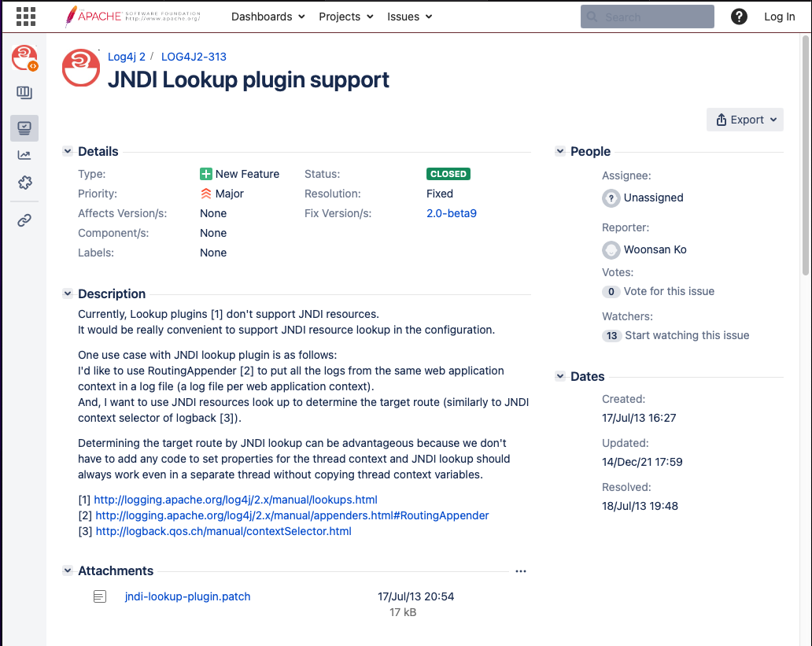Click the Log4j project avatar in sidebar
The height and width of the screenshot is (646, 812).
24,57
